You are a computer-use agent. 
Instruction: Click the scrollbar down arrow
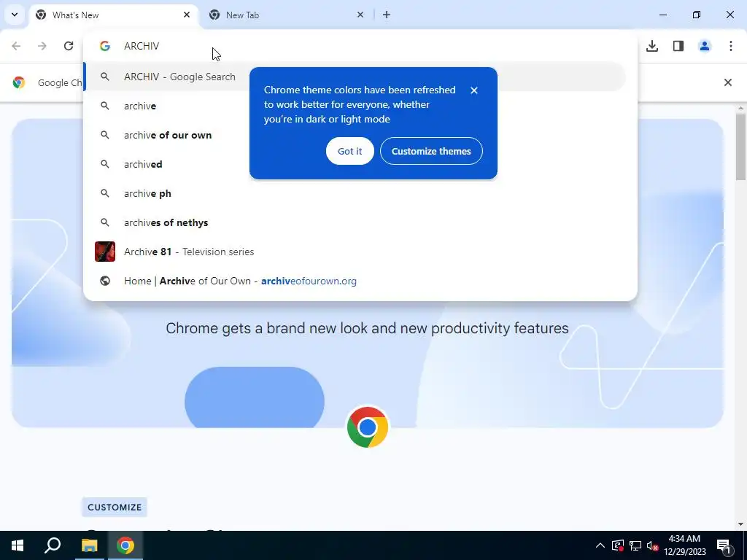740,524
